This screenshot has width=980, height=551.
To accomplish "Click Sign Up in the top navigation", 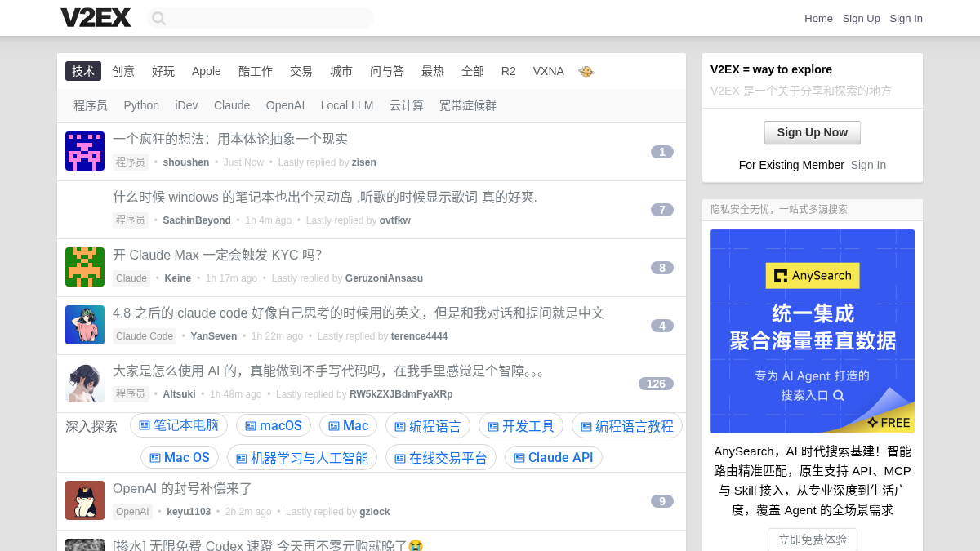I will coord(862,18).
